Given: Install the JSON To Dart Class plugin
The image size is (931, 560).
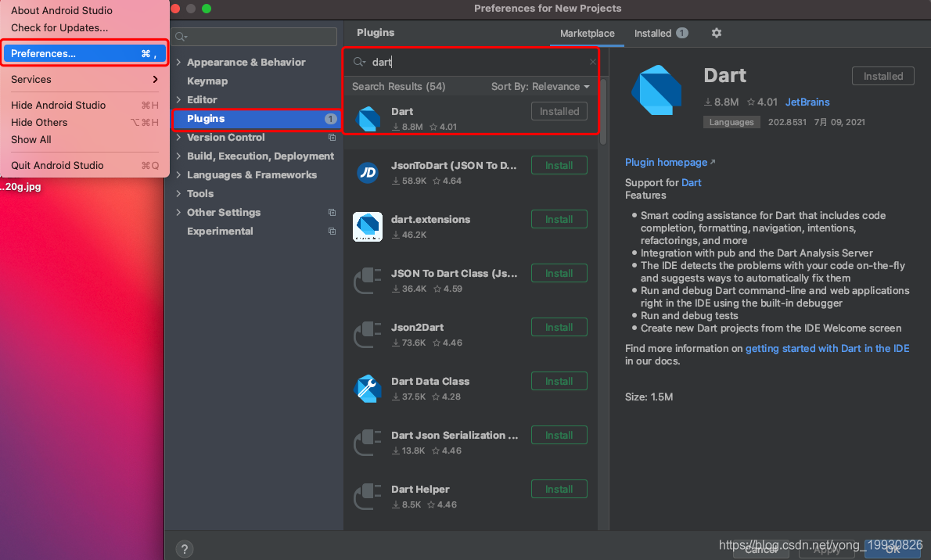Looking at the screenshot, I should coord(559,273).
